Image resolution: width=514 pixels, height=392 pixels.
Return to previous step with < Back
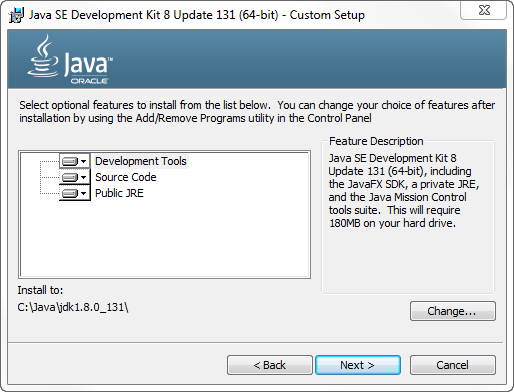point(270,365)
